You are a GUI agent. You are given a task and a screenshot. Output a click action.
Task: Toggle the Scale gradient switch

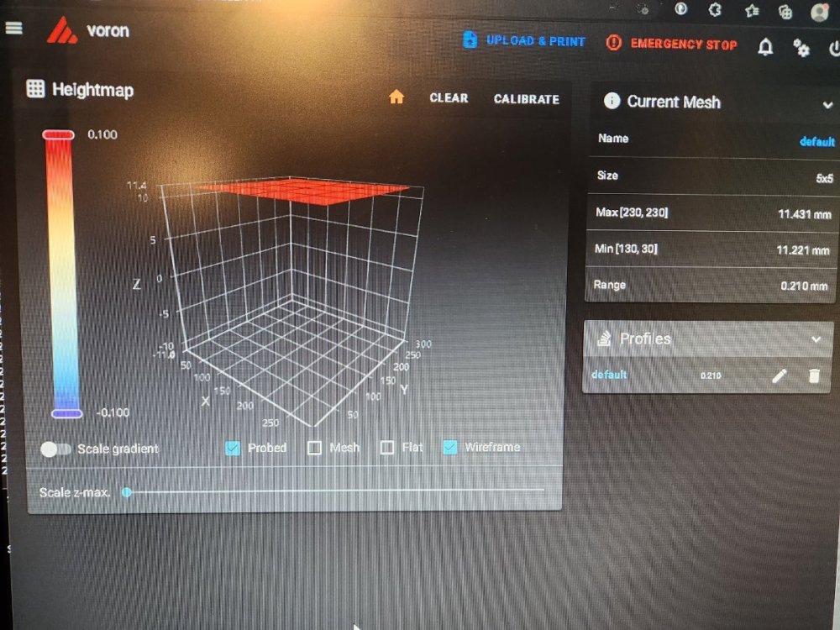click(56, 449)
